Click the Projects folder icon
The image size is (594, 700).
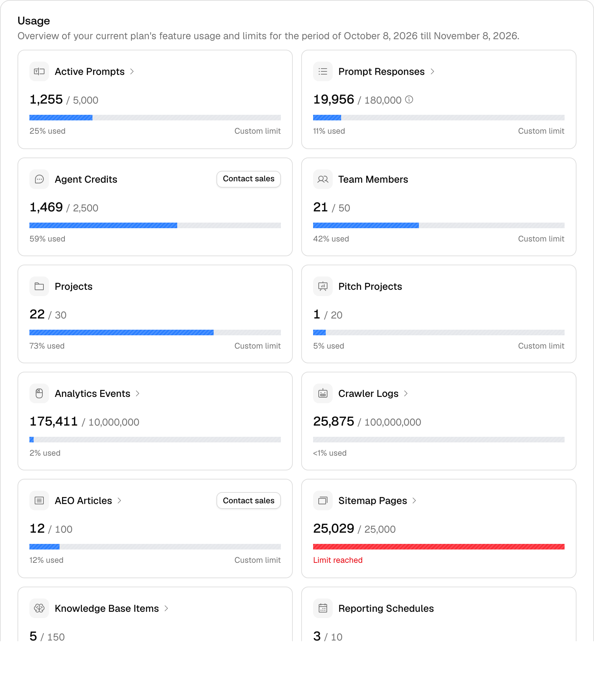pyautogui.click(x=39, y=286)
